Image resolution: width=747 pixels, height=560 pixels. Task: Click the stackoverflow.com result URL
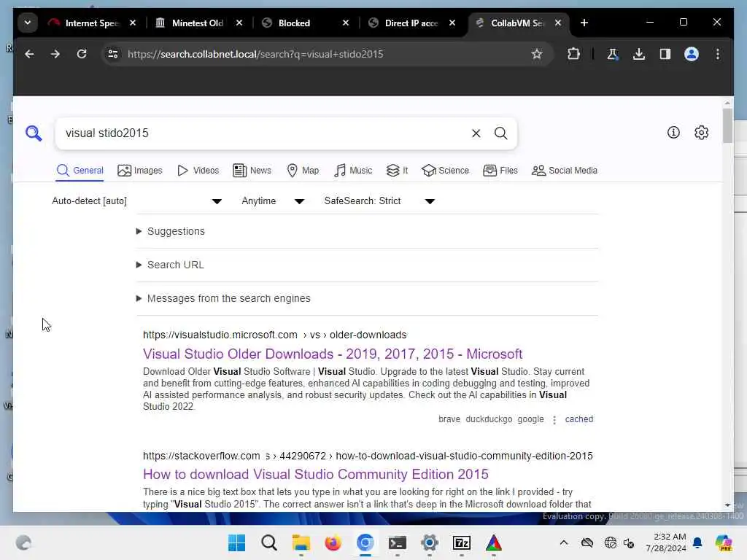tap(368, 456)
